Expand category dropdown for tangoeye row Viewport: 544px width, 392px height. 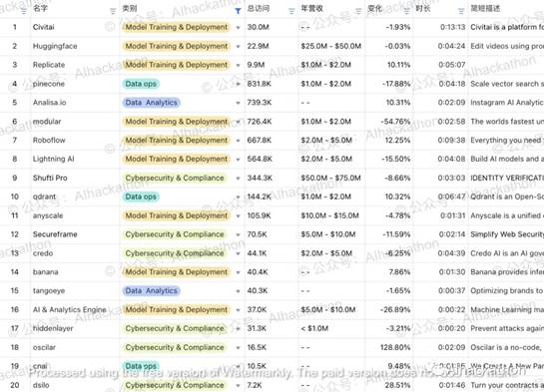click(238, 291)
